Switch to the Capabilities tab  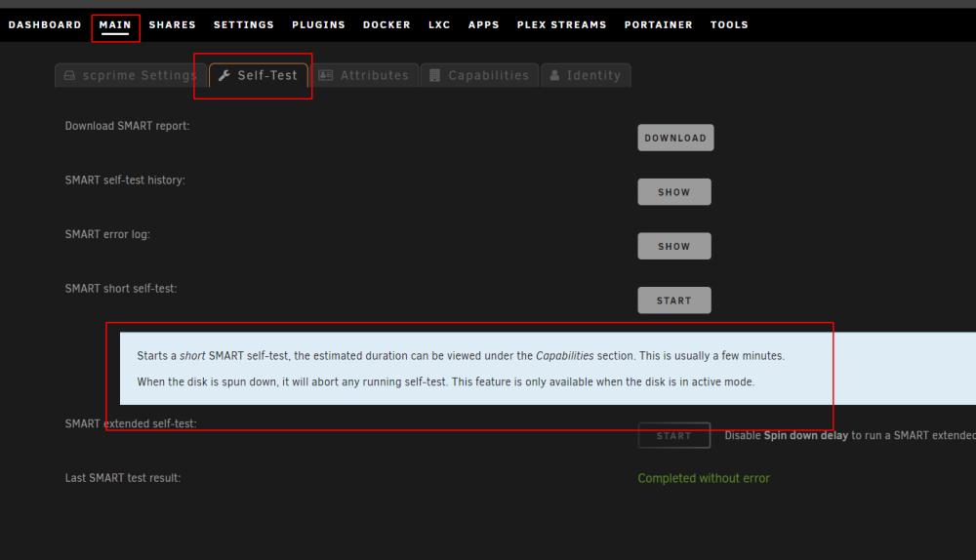(x=480, y=75)
